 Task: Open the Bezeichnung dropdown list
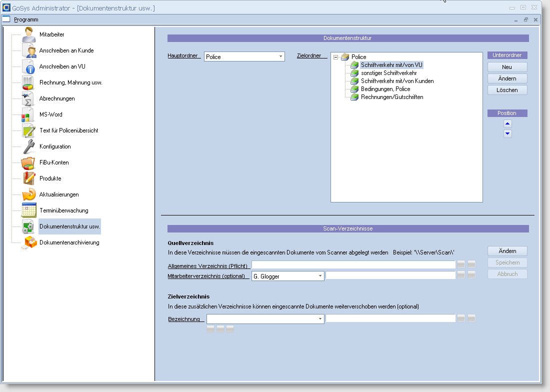pyautogui.click(x=320, y=319)
